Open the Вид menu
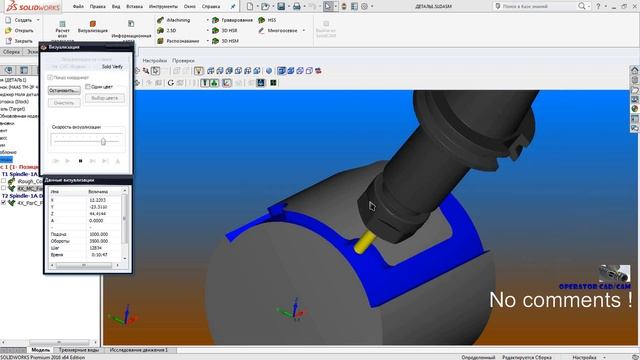 [116, 7]
